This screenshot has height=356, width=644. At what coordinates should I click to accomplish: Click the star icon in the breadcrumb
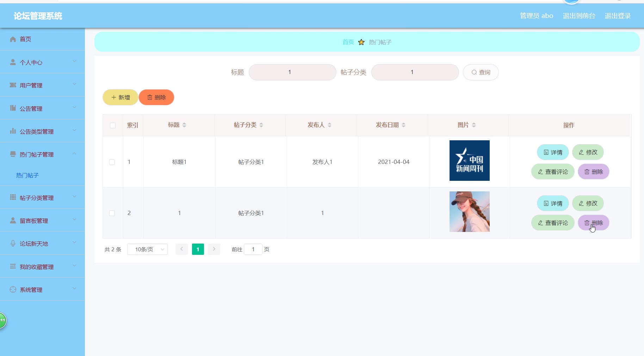(x=361, y=42)
